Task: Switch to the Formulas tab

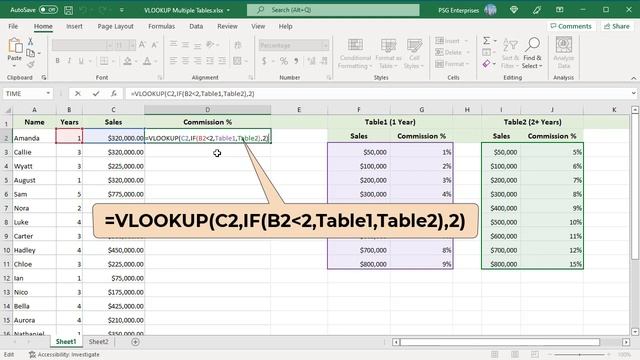Action: 161,26
